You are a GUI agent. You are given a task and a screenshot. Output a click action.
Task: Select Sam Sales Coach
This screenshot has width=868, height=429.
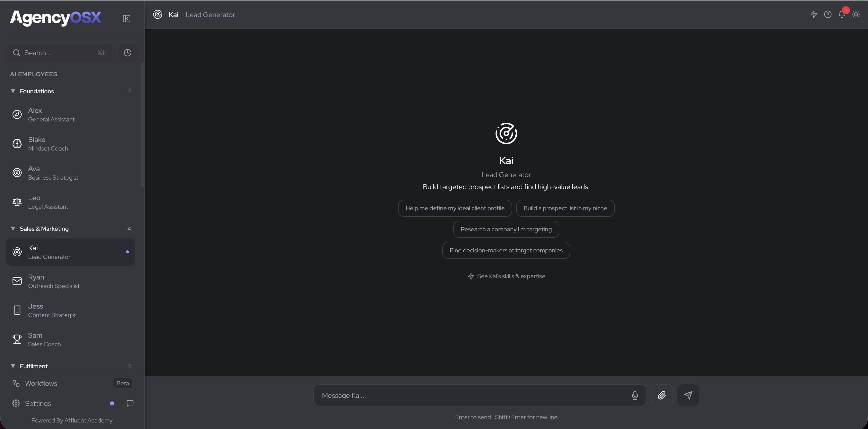coord(70,339)
